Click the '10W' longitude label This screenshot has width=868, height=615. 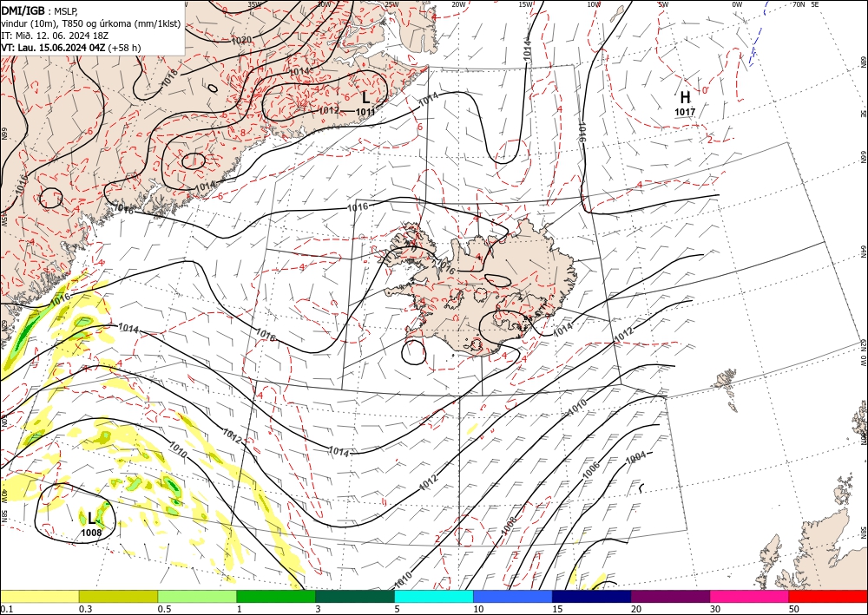[594, 4]
